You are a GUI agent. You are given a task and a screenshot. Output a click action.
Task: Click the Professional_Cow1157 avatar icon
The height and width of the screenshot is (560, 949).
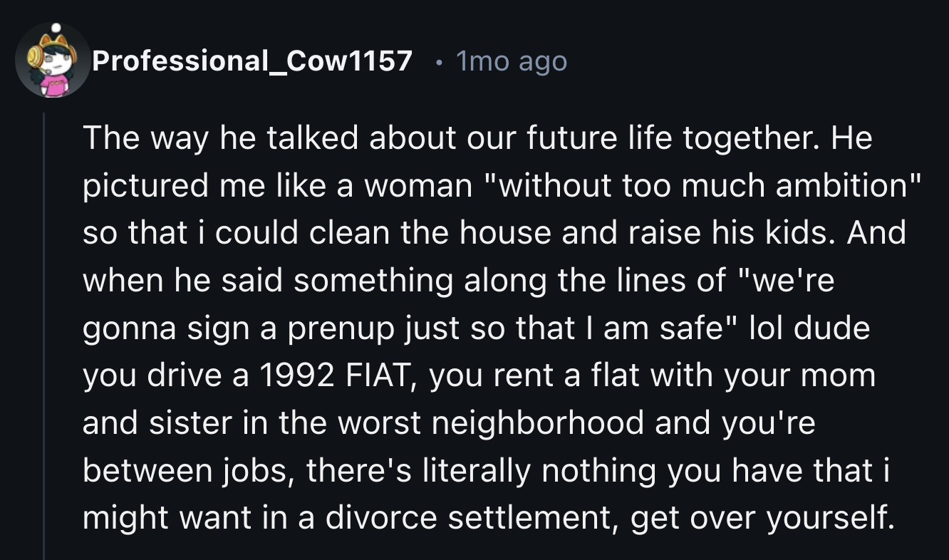(53, 61)
